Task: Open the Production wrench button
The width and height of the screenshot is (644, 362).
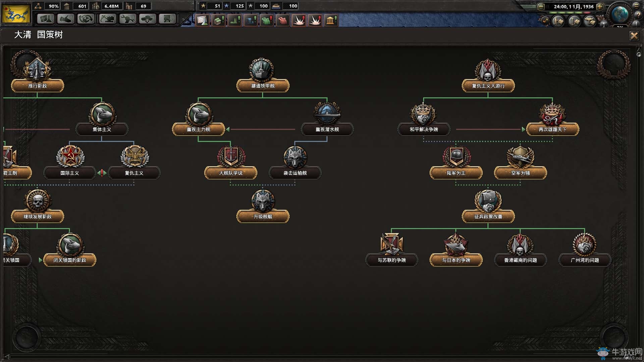Action: click(127, 19)
